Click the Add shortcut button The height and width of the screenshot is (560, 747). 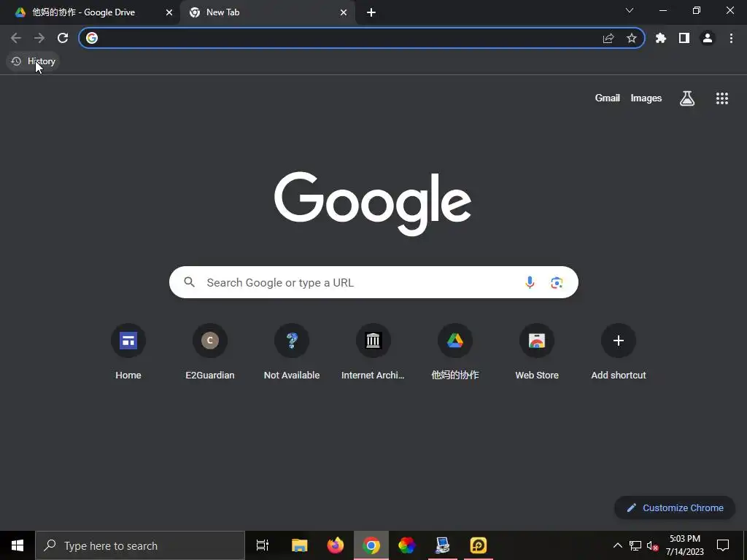(x=619, y=351)
